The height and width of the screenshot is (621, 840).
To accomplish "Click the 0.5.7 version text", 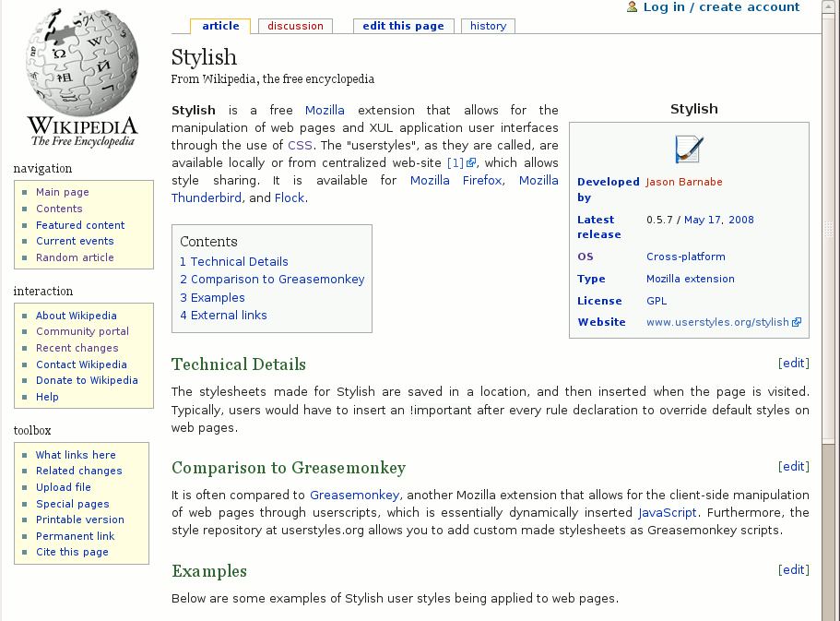I will [x=659, y=220].
